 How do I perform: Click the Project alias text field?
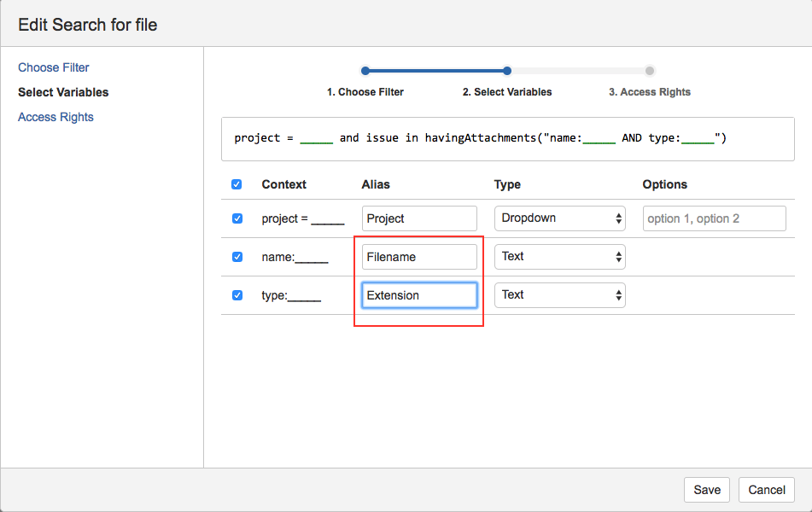coord(419,218)
